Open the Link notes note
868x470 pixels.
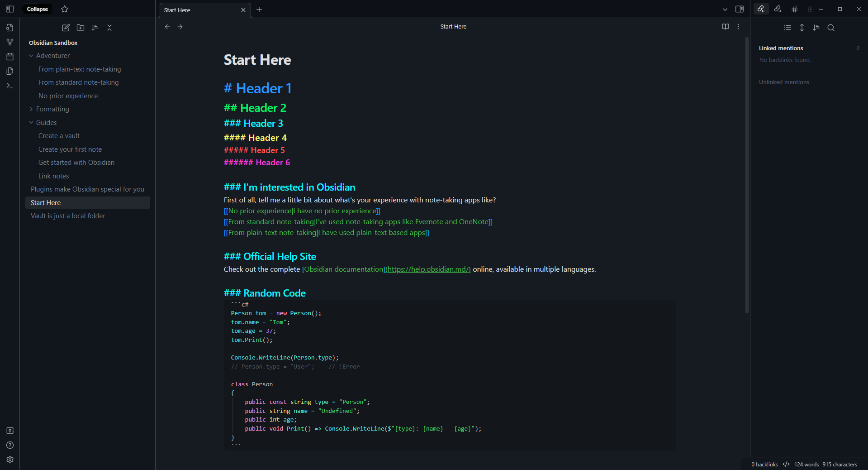(54, 176)
